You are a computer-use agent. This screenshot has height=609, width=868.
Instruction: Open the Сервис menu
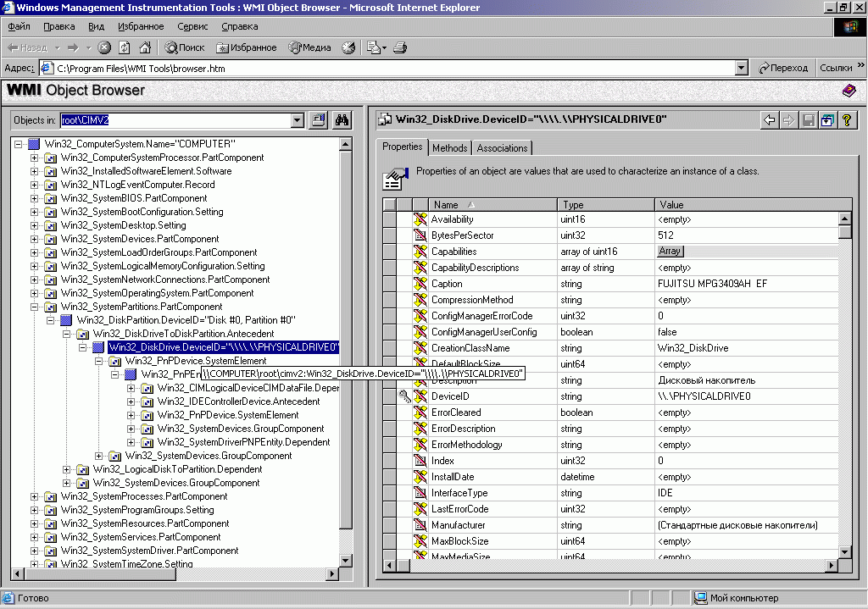(x=192, y=26)
